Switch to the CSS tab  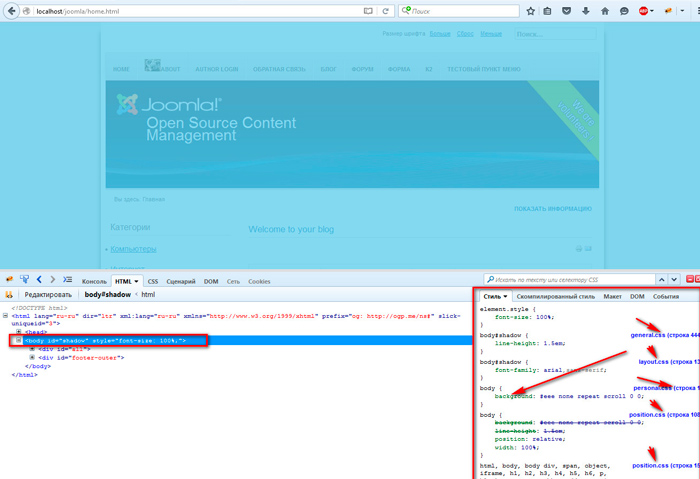(x=153, y=282)
